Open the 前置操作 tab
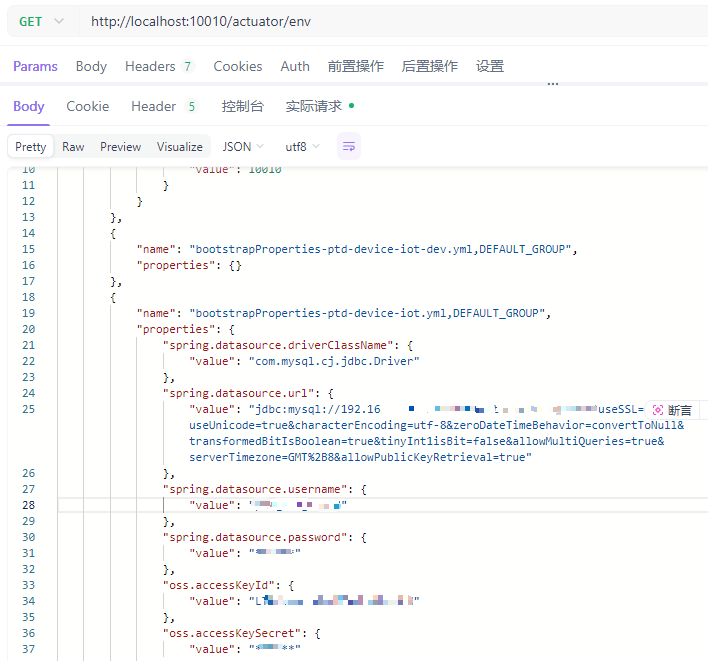The image size is (708, 661). pos(355,66)
